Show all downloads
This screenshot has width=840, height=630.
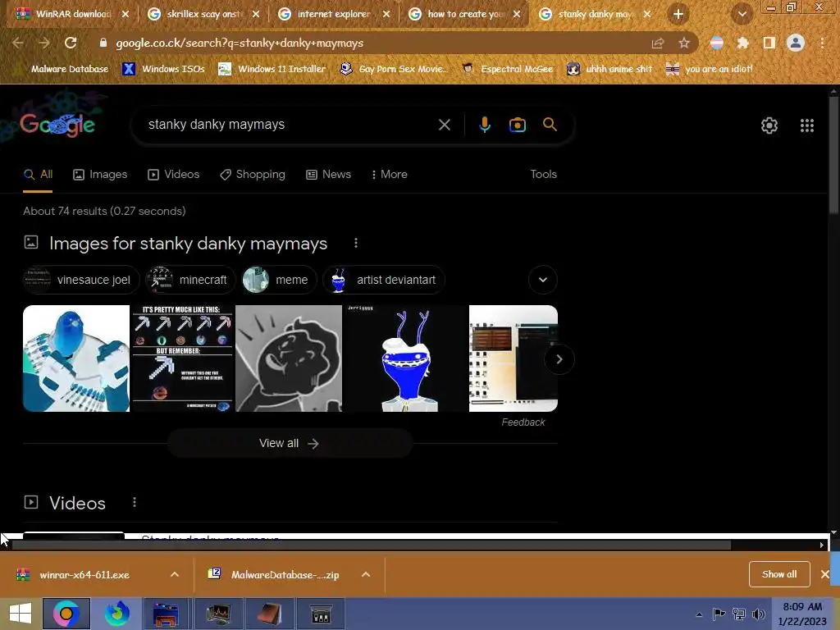pos(779,574)
